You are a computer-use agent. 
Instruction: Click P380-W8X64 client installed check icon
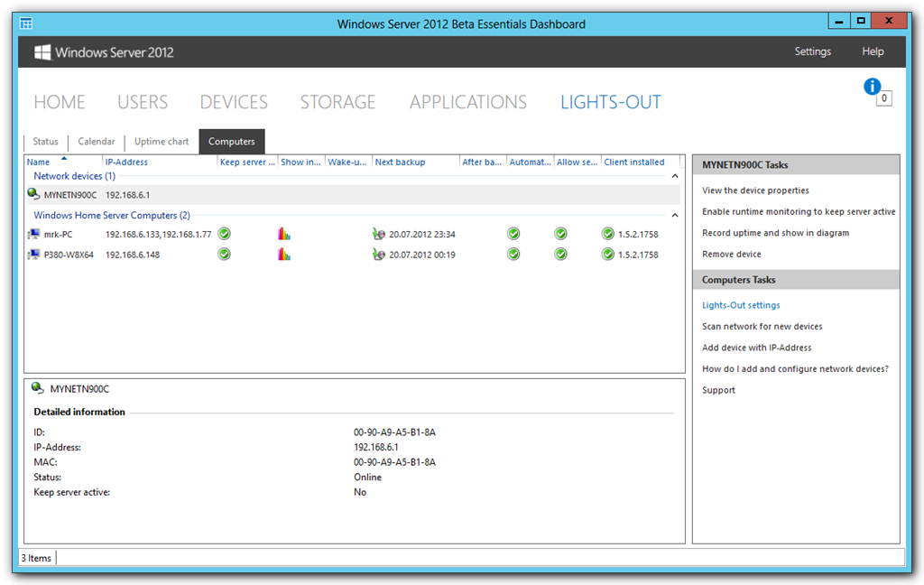pos(608,255)
